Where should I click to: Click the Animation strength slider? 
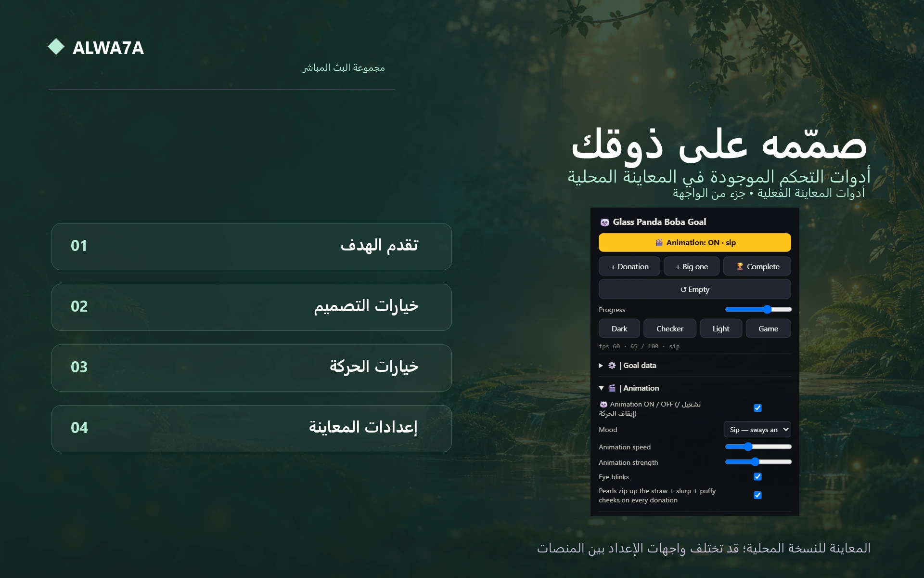click(758, 462)
